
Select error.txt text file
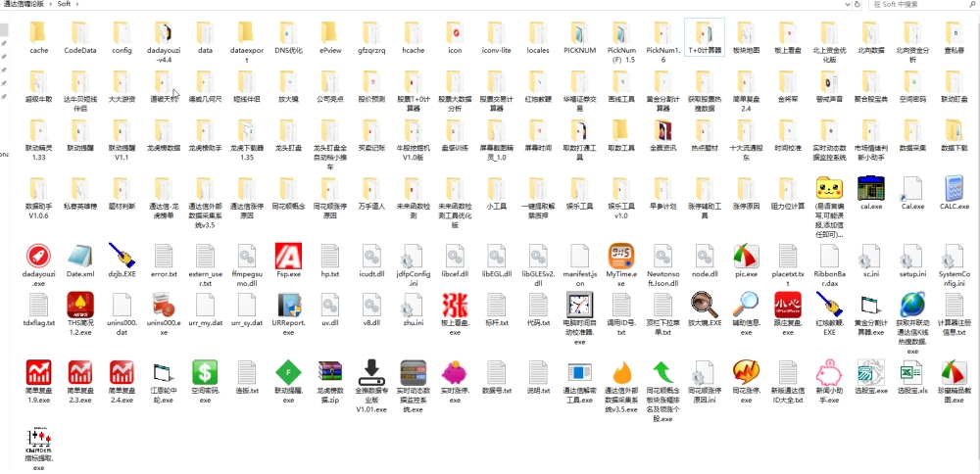click(x=163, y=256)
